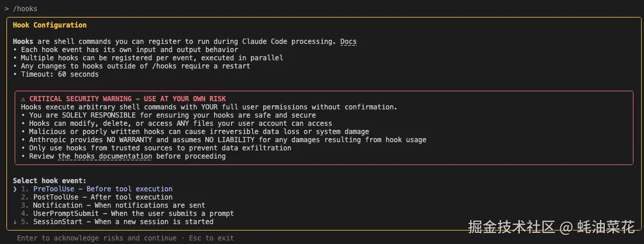Select PreToolUse hook event
Screen dimensions: 644x244
point(97,189)
